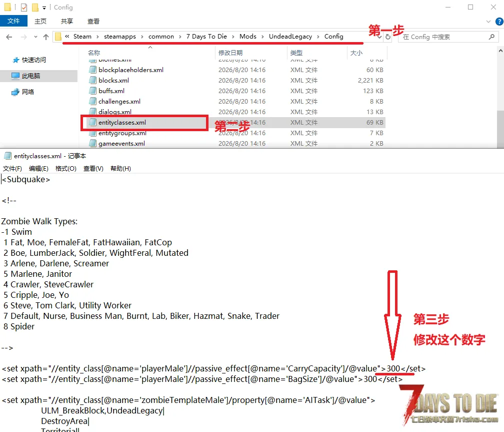Expand the chevron after Mods breadcrumb
The image size is (504, 432).
tap(262, 37)
